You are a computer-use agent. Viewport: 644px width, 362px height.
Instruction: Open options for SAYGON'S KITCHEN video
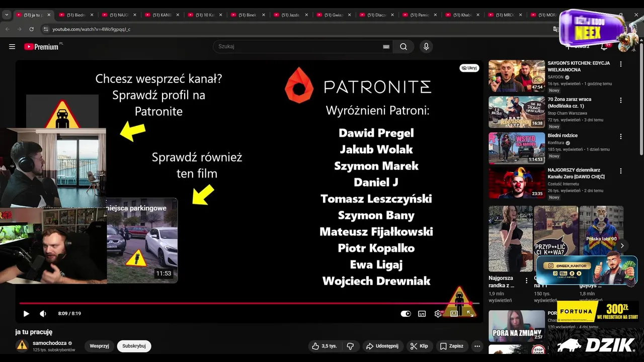click(621, 64)
